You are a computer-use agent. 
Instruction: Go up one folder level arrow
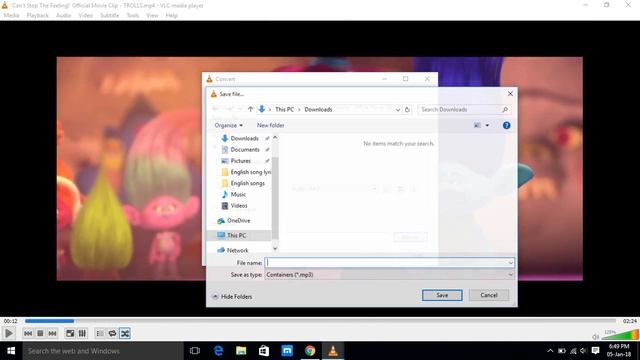[x=251, y=109]
